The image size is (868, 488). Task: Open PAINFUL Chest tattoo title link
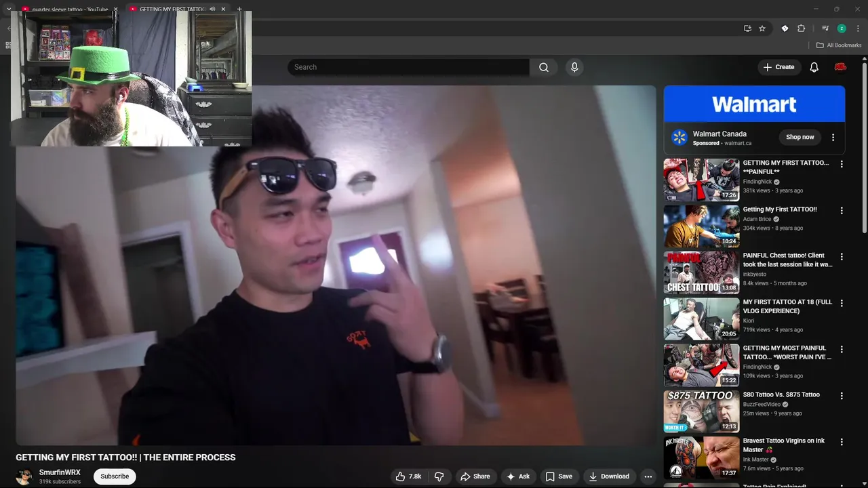(x=787, y=260)
